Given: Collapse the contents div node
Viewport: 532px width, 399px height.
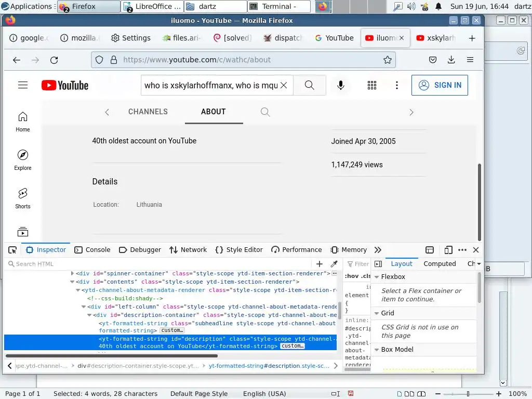Looking at the screenshot, I should [x=72, y=282].
